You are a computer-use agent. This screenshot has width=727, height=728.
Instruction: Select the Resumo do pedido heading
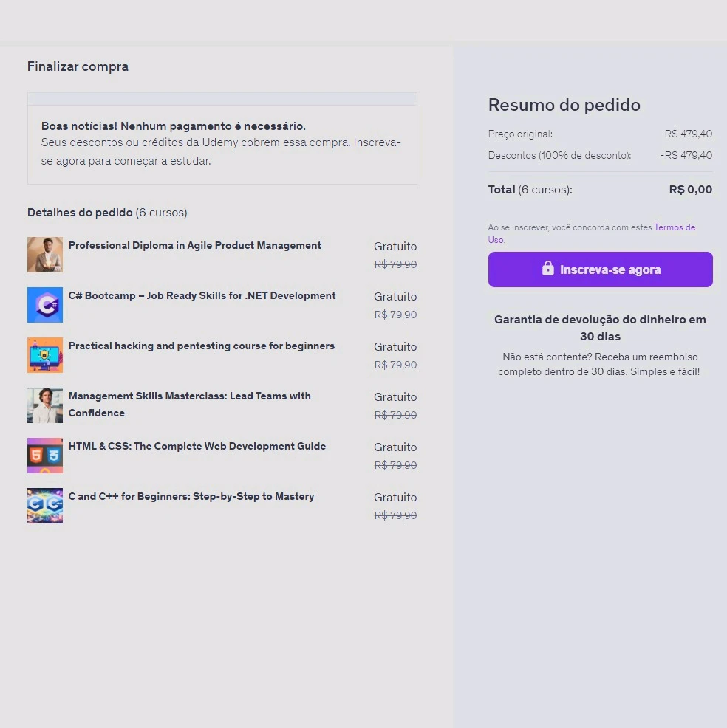coord(564,105)
